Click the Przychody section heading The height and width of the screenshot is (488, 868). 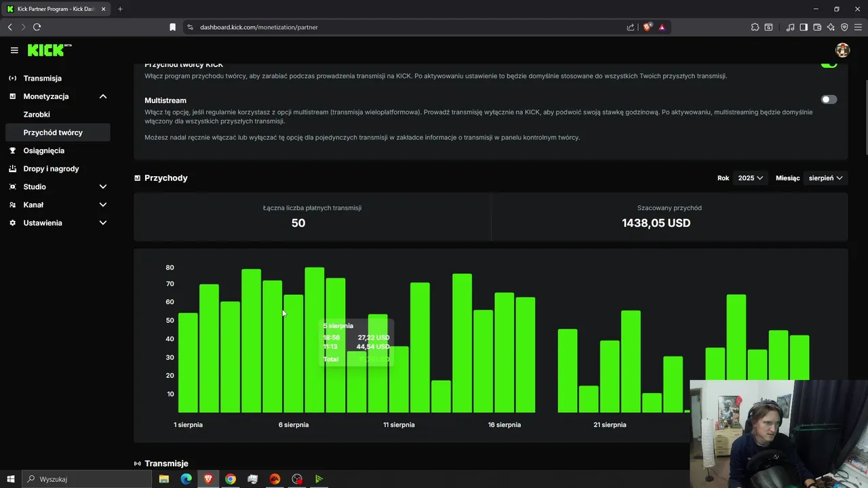(x=166, y=178)
